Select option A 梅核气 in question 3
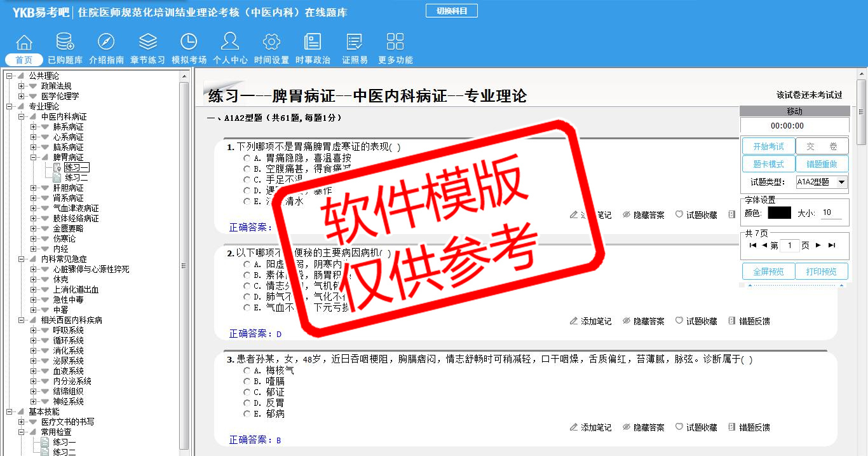The width and height of the screenshot is (868, 456). click(247, 370)
